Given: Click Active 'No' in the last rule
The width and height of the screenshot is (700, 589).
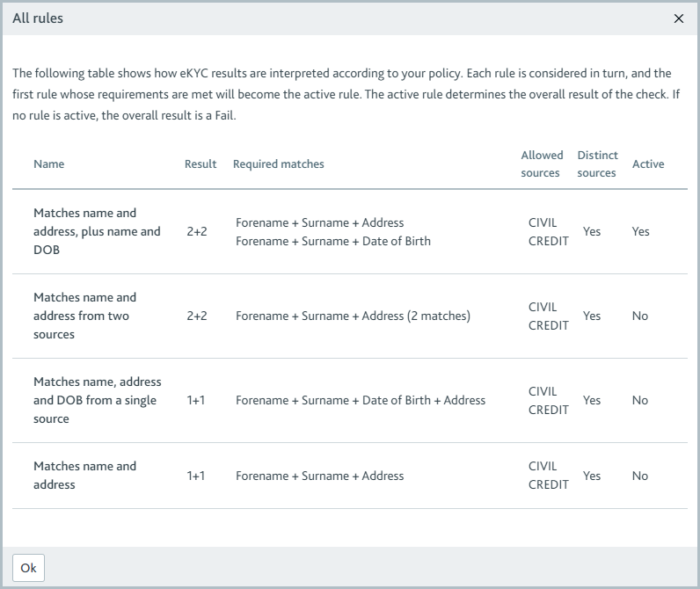Looking at the screenshot, I should click(x=640, y=476).
